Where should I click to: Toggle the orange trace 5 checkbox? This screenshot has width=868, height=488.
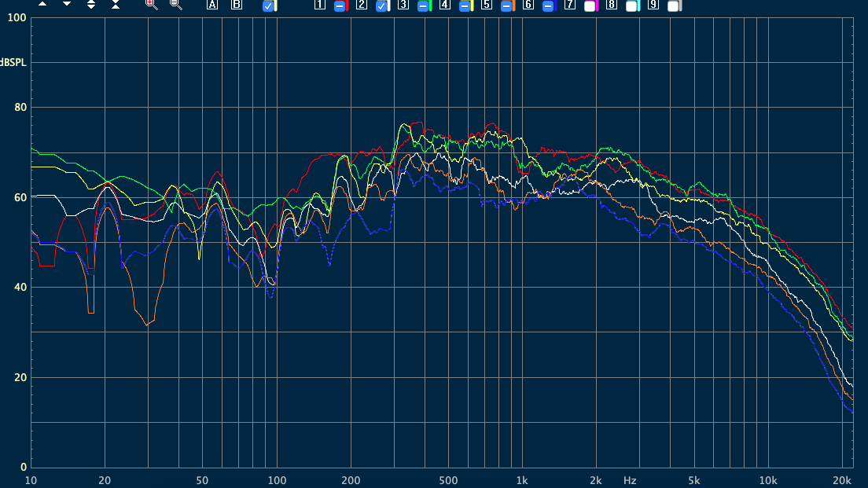tap(506, 6)
